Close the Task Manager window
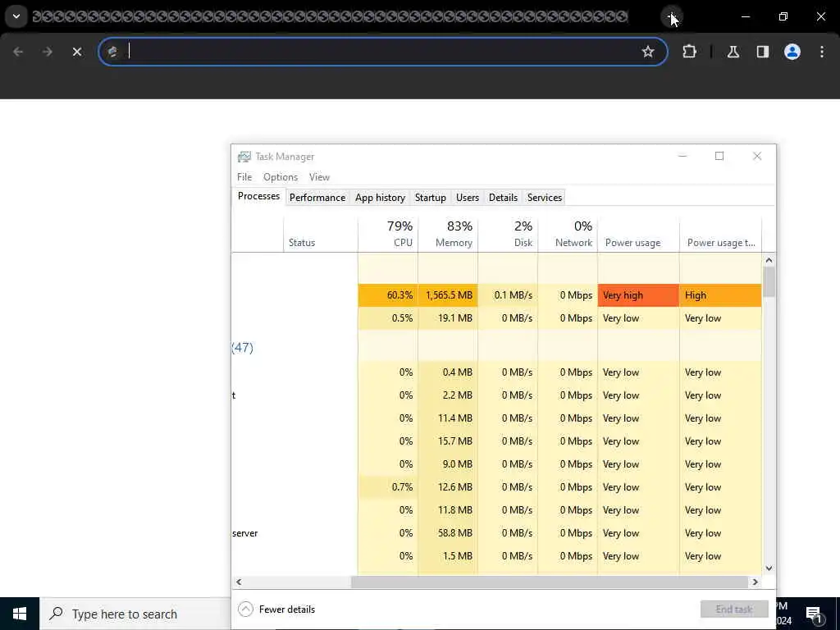The width and height of the screenshot is (840, 630). (x=757, y=156)
